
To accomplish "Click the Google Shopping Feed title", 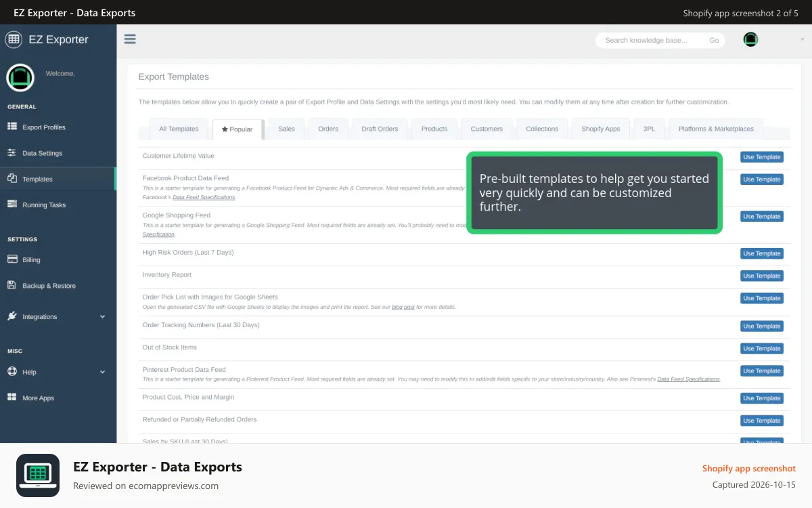I will pos(176,215).
